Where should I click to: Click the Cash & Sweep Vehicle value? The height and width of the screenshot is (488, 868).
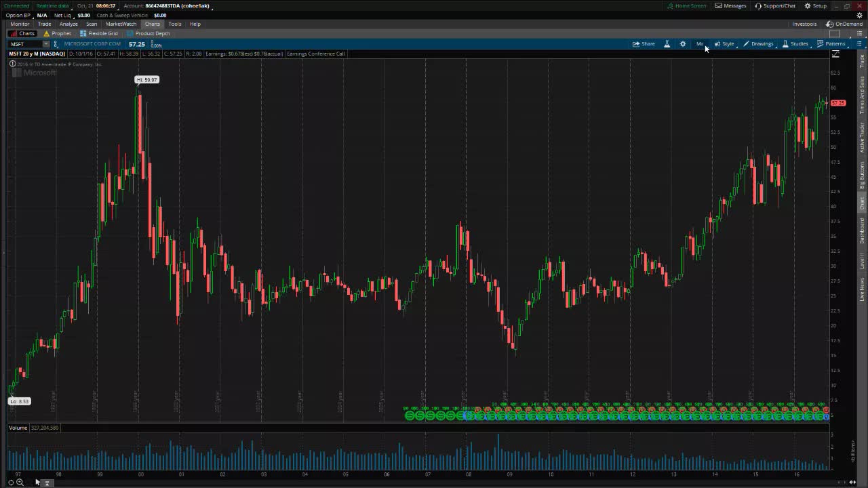160,15
